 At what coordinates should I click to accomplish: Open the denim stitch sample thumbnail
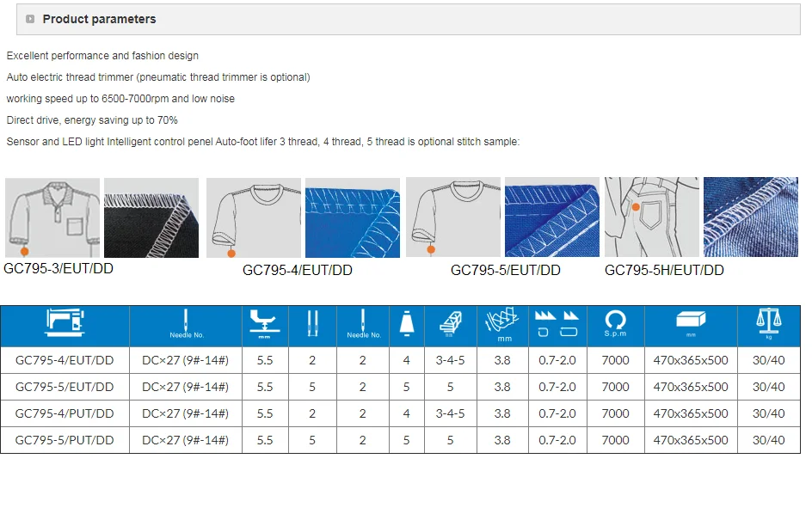[x=751, y=217]
